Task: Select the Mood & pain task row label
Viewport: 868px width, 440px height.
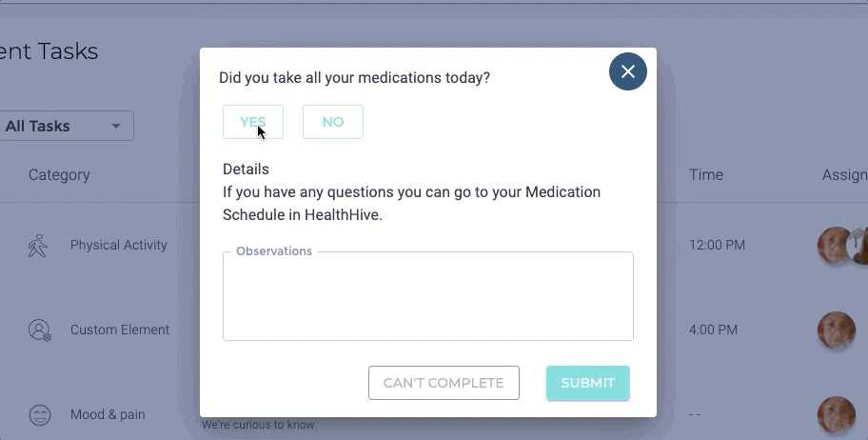Action: [x=108, y=415]
